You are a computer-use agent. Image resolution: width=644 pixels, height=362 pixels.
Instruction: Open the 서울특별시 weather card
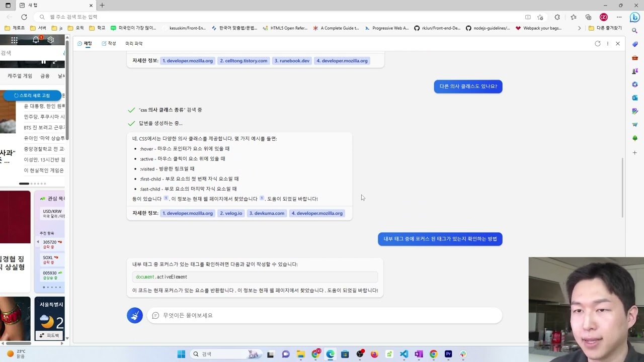pos(50,318)
